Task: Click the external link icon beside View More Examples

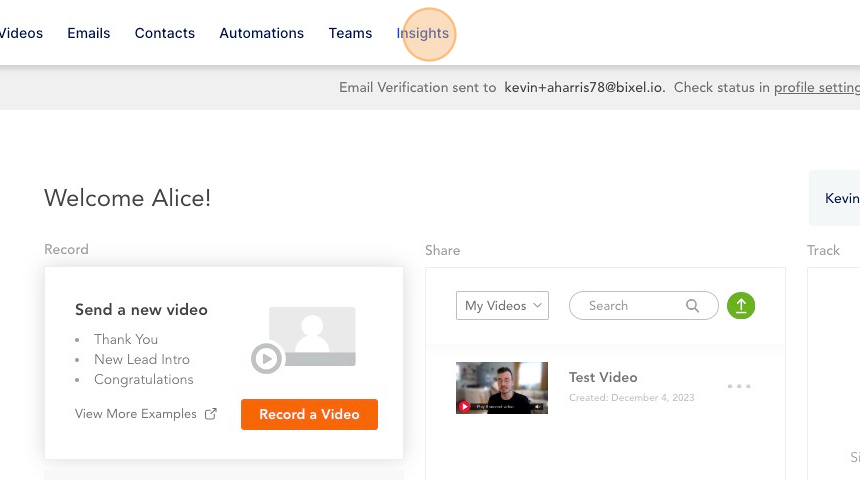Action: (x=211, y=414)
